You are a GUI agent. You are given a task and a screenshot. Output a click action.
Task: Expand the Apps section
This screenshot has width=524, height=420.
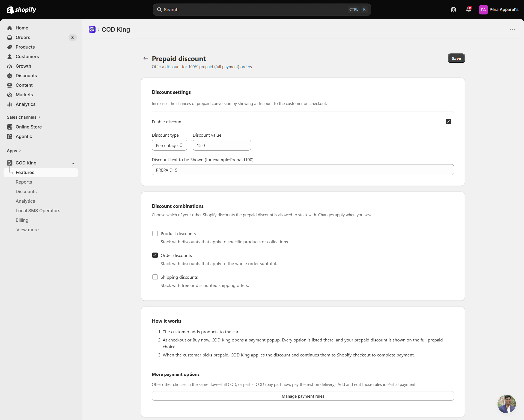(14, 151)
